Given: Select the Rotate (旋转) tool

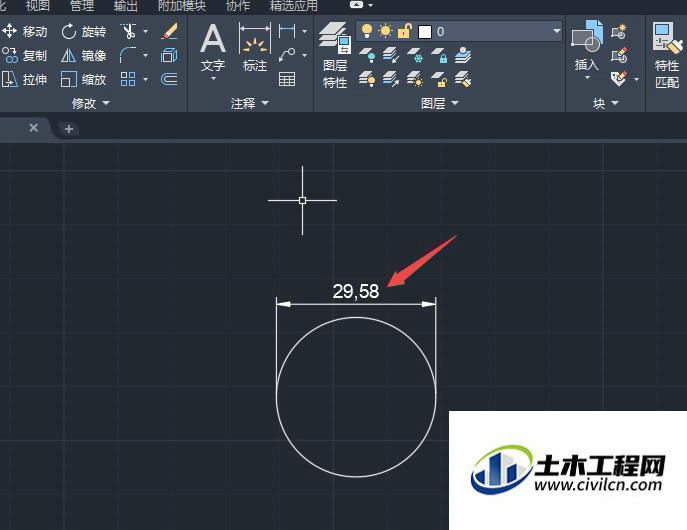Looking at the screenshot, I should 83,32.
